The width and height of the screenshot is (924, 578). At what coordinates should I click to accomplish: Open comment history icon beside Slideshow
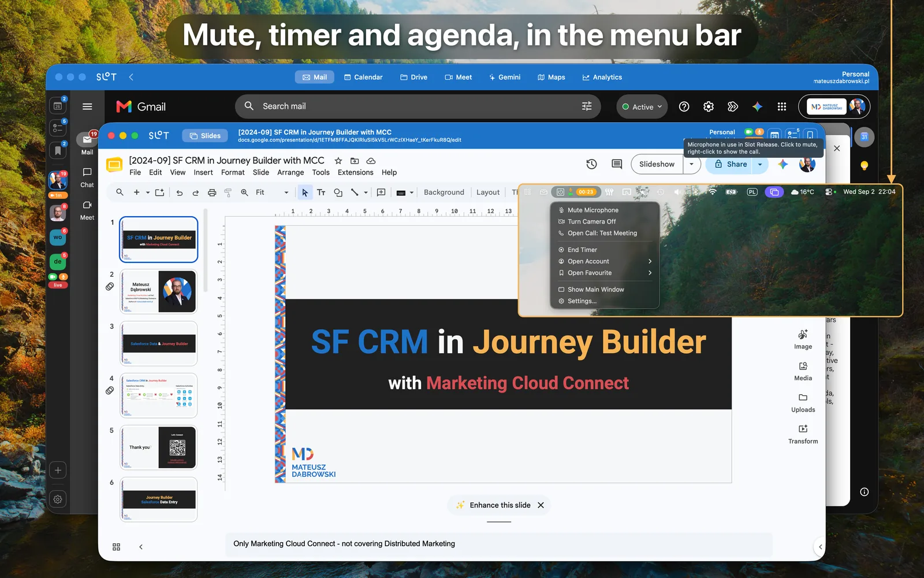pyautogui.click(x=617, y=164)
